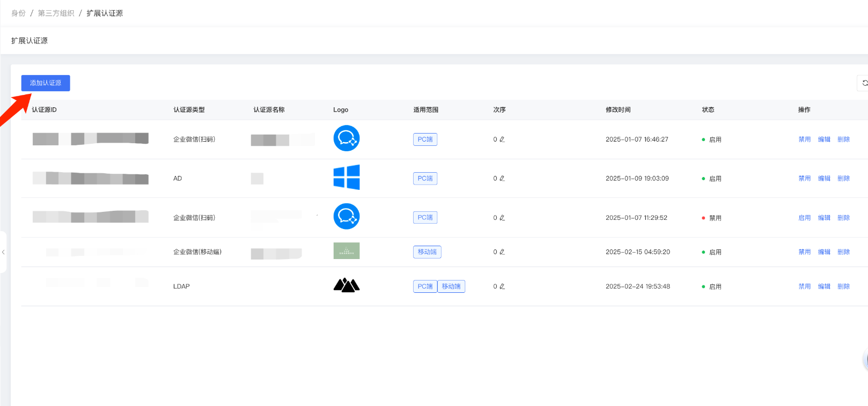Click pencil icon in mobile WeCom row
The image size is (868, 406).
pyautogui.click(x=502, y=252)
